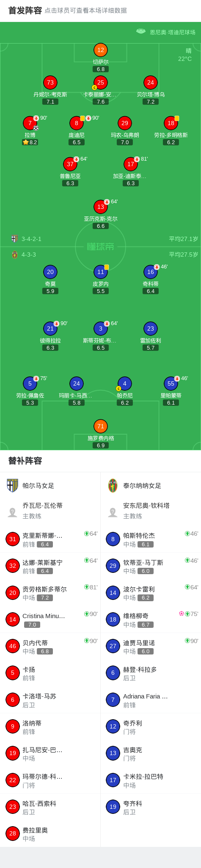The image size is (201, 868).
Task: Open substitute 27 迪贾马里诺 row
Action: 151,646
